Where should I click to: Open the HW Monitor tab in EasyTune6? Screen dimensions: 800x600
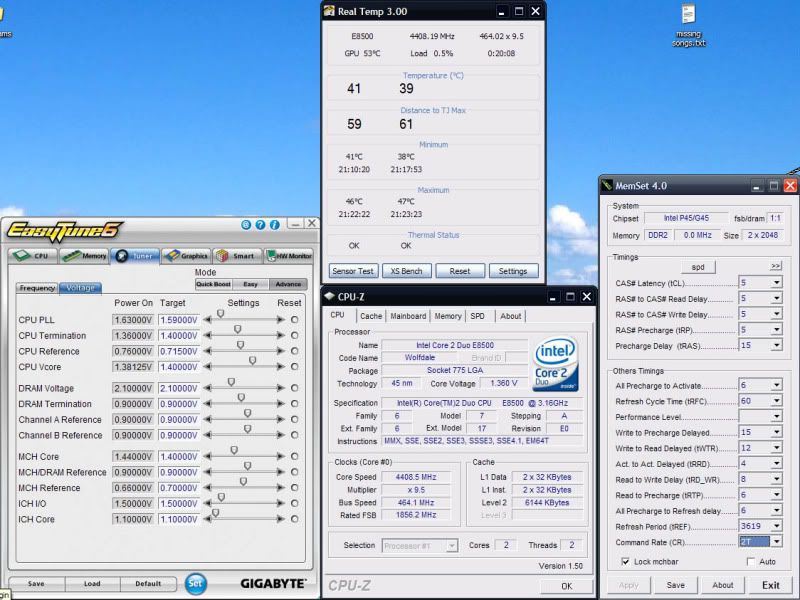coord(289,256)
